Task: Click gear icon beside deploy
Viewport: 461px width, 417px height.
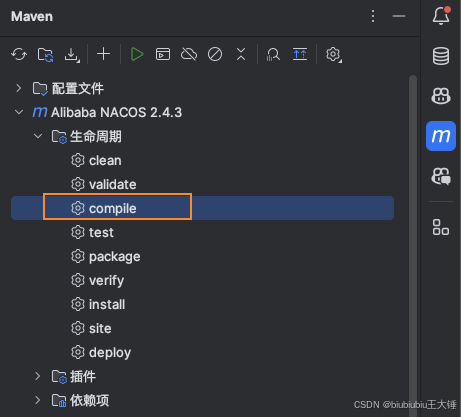Action: [x=78, y=352]
